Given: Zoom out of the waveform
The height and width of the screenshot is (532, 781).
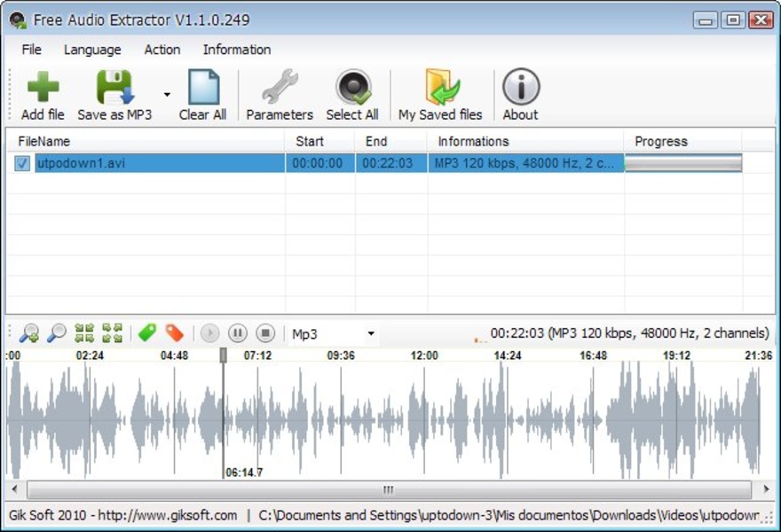Looking at the screenshot, I should click(57, 333).
